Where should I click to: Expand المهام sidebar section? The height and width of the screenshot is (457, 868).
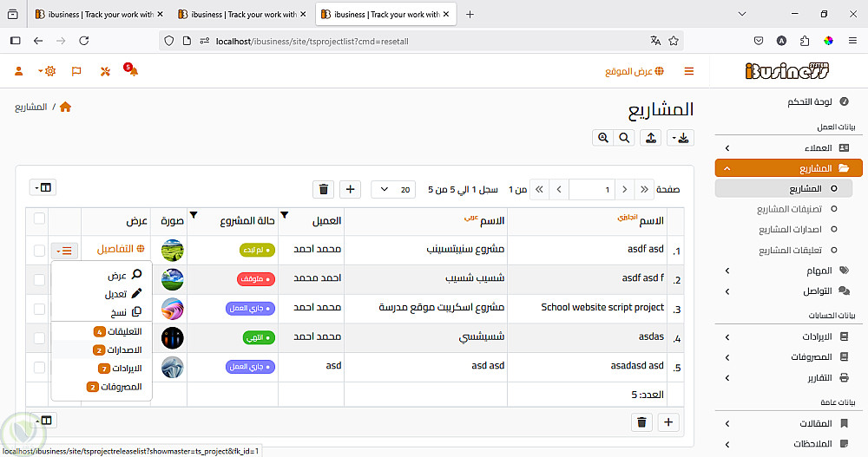tap(788, 271)
